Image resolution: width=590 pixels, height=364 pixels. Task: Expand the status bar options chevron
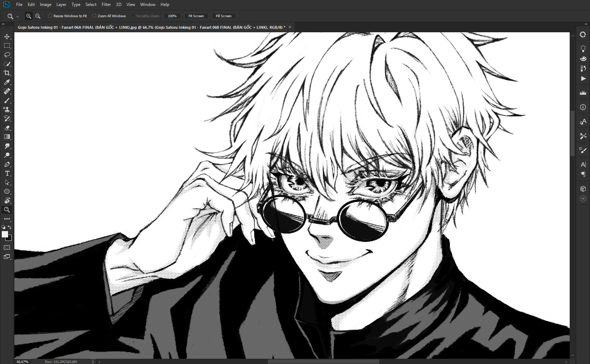point(93,361)
